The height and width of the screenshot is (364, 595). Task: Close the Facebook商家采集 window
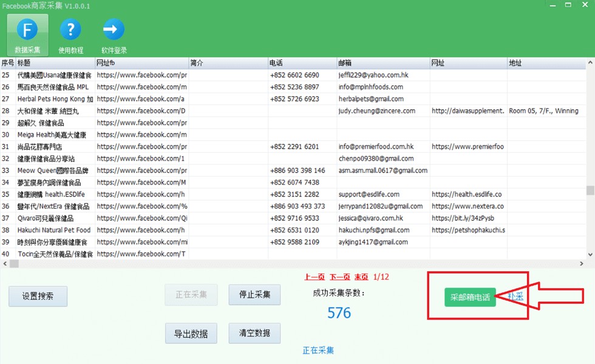[x=585, y=5]
